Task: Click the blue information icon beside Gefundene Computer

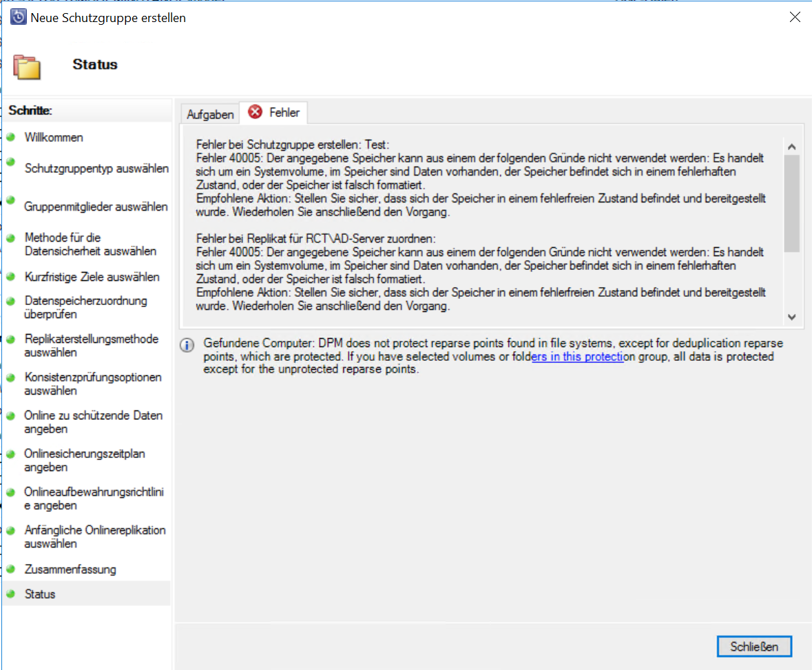Action: [x=187, y=345]
